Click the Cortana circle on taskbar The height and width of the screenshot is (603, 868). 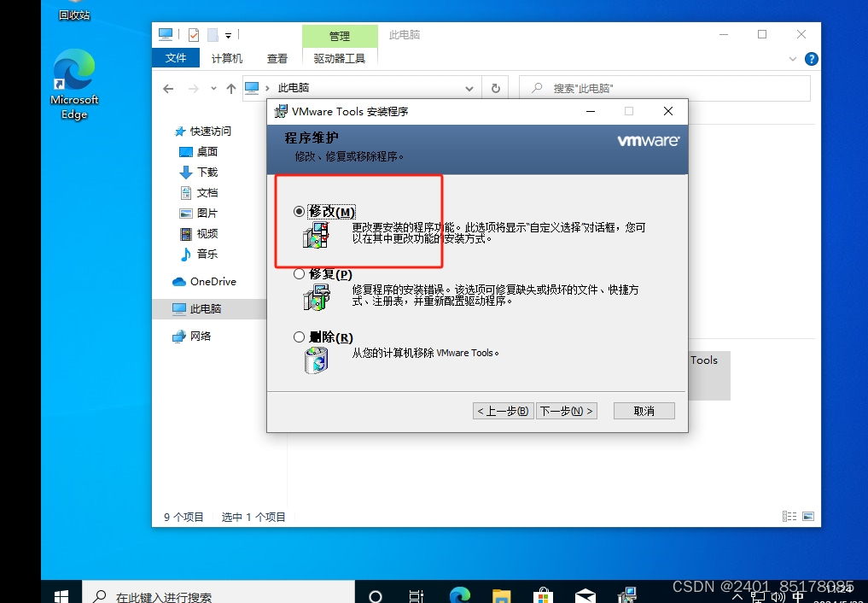[376, 596]
